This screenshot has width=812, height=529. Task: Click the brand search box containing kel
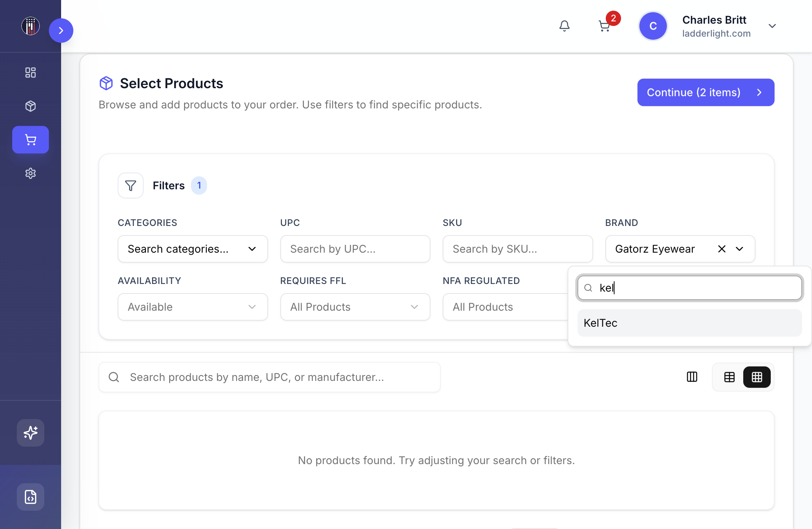[x=690, y=288]
